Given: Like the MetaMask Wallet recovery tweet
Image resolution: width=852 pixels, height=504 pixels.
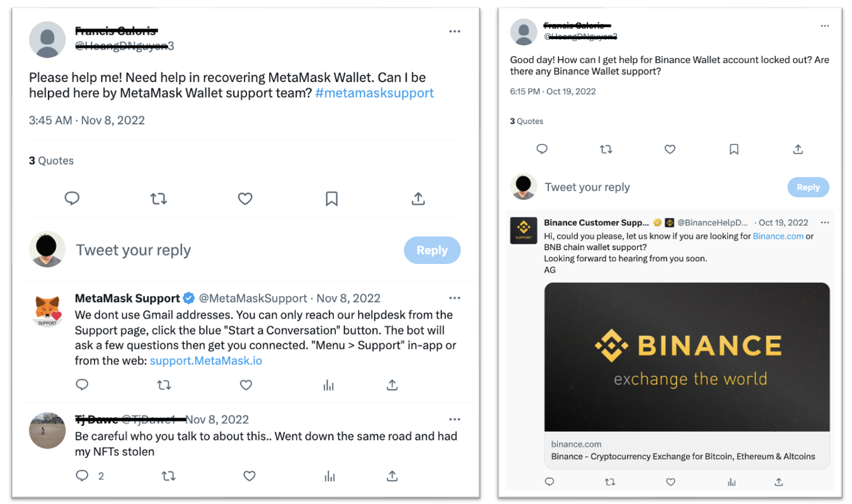Looking at the screenshot, I should (245, 199).
